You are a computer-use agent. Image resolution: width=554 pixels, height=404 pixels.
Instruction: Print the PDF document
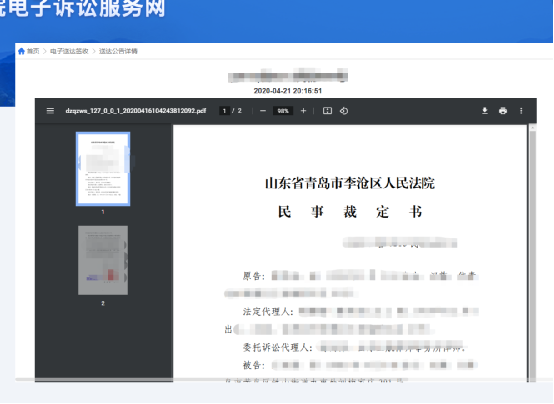tap(503, 111)
